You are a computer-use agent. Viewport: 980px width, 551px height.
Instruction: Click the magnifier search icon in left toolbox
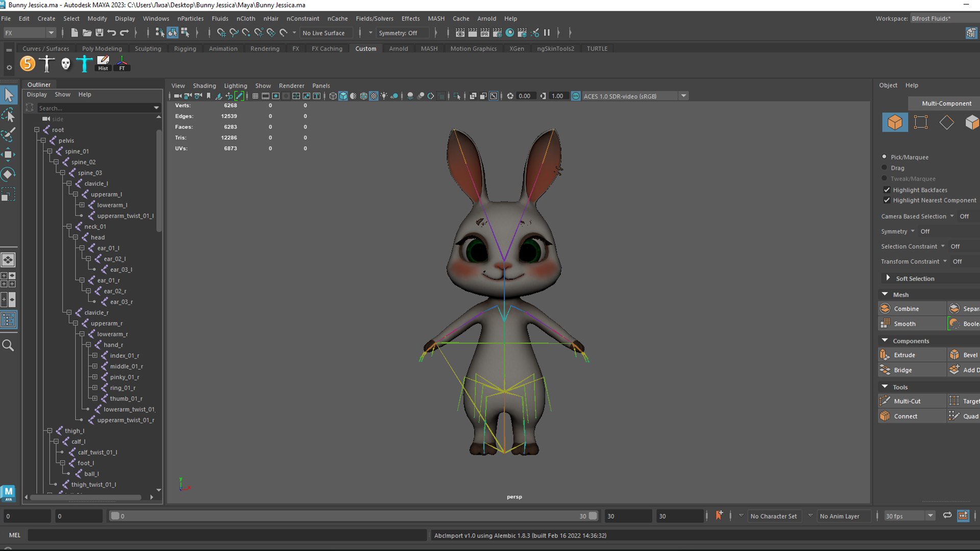[x=9, y=346]
